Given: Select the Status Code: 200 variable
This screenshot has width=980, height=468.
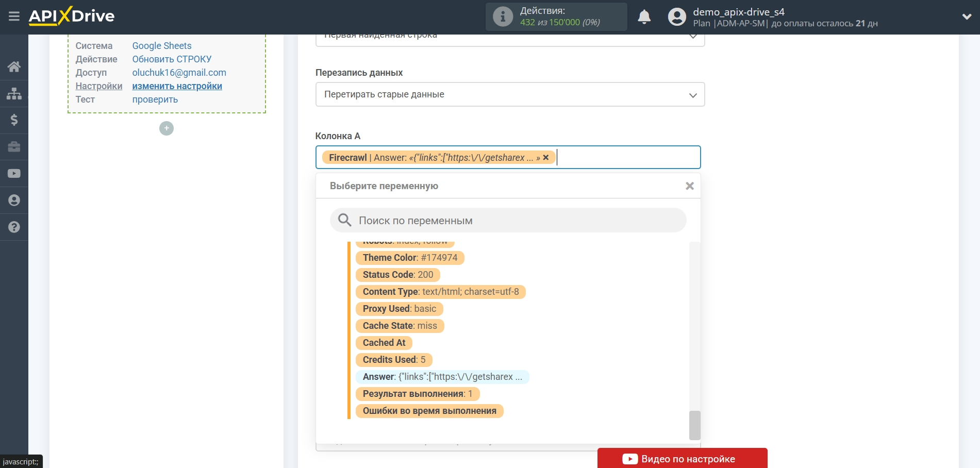Looking at the screenshot, I should [396, 275].
